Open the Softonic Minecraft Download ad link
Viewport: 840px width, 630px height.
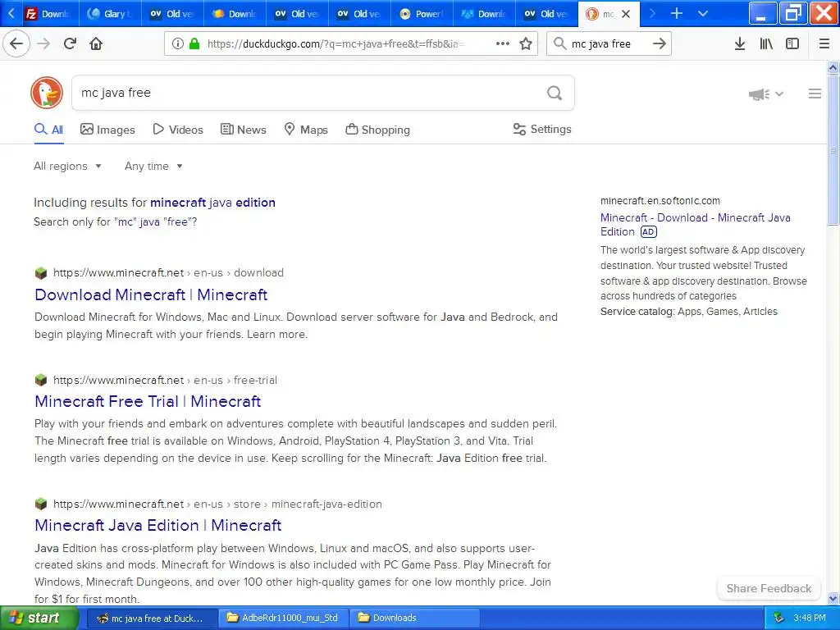point(696,225)
